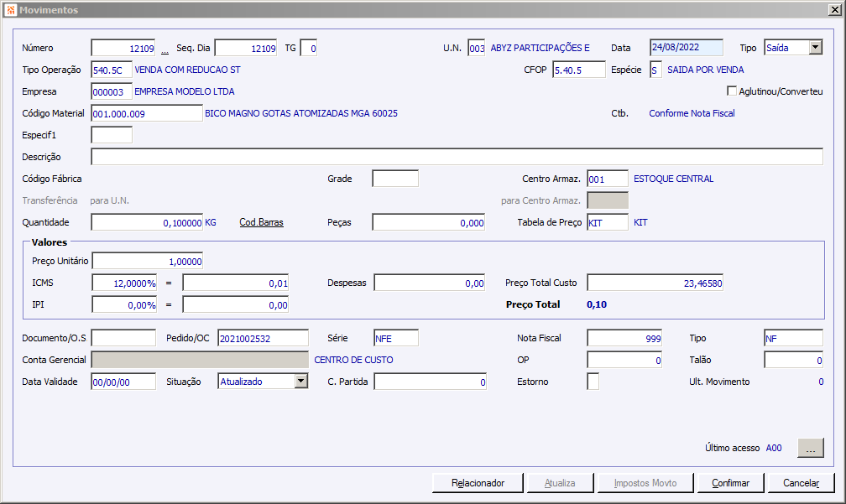846x504 pixels.
Task: Click the Último acesso value A00
Action: (x=774, y=448)
